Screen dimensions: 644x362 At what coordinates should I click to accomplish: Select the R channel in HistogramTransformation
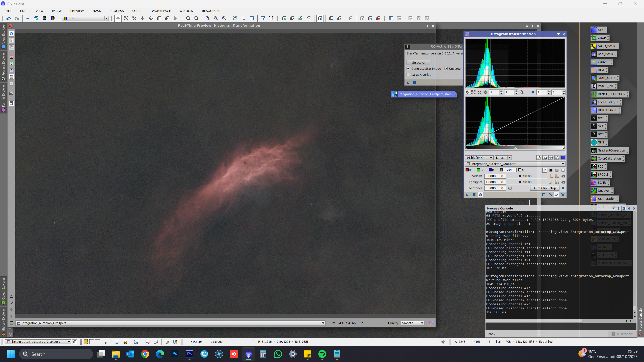click(468, 170)
